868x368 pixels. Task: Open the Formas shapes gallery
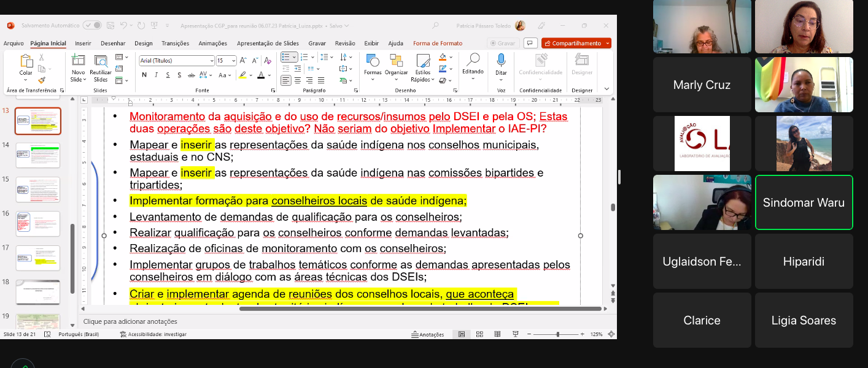pos(373,65)
